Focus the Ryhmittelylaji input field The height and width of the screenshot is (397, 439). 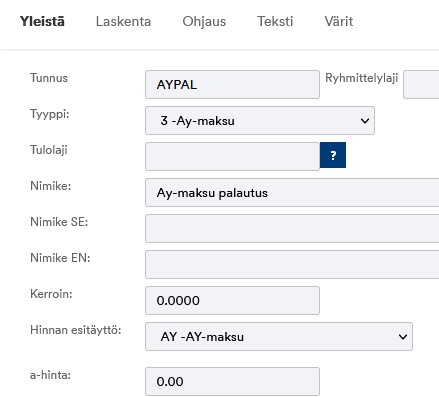[421, 84]
